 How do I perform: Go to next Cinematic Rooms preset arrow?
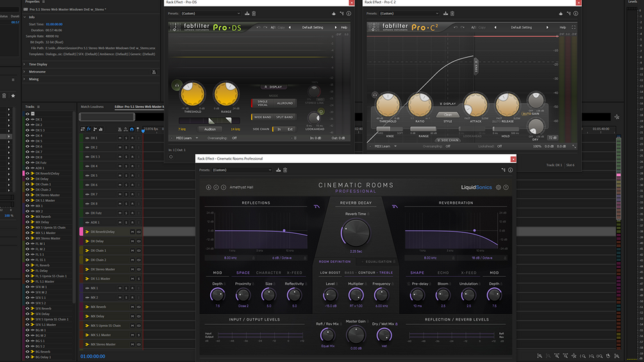(x=224, y=187)
